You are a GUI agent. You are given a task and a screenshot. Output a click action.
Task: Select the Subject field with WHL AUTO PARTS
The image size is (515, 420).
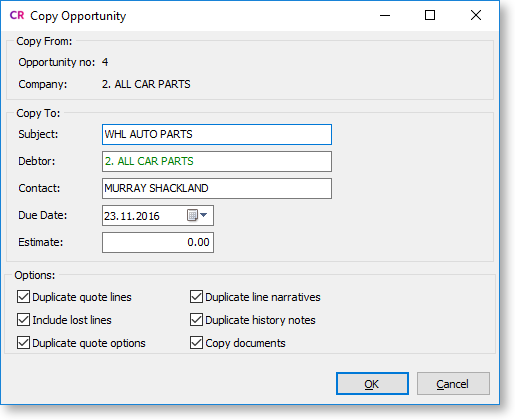(217, 135)
